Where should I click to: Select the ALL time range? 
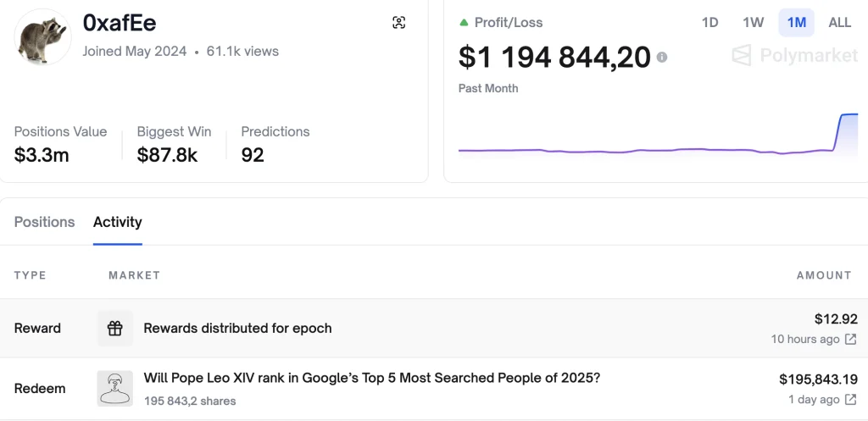[x=839, y=23]
